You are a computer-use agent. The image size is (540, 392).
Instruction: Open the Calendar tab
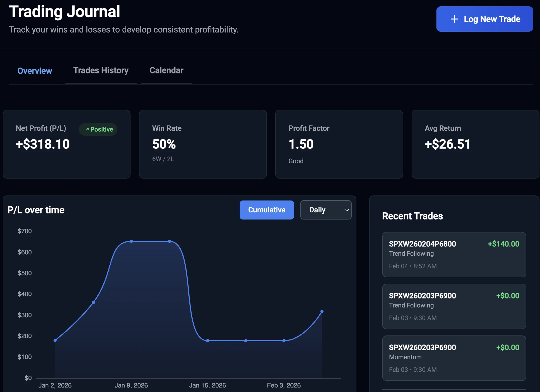coord(166,71)
